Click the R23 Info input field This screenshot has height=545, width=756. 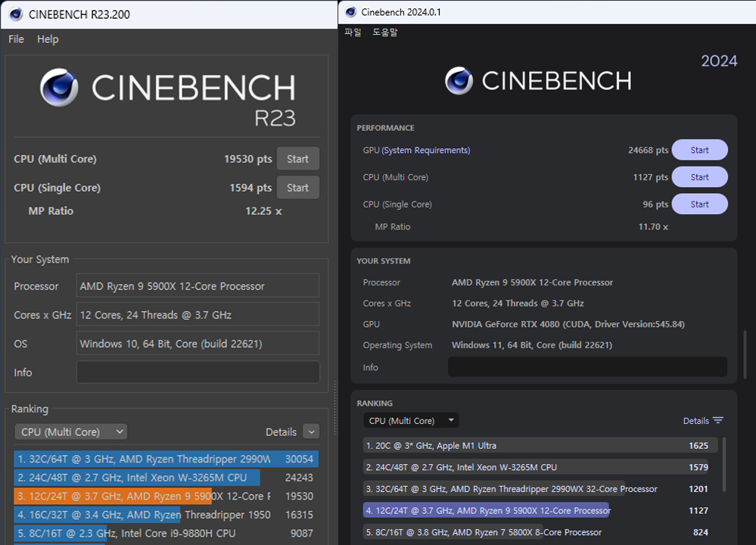click(x=198, y=372)
